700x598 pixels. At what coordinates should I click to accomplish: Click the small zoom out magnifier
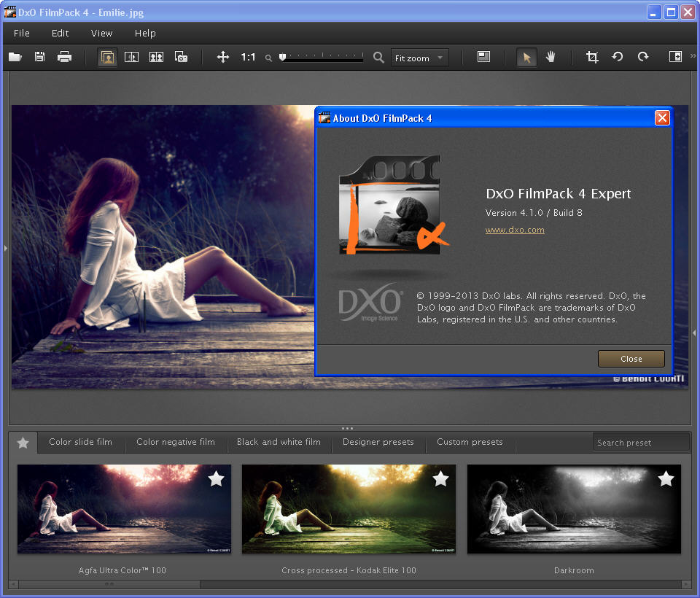point(268,58)
